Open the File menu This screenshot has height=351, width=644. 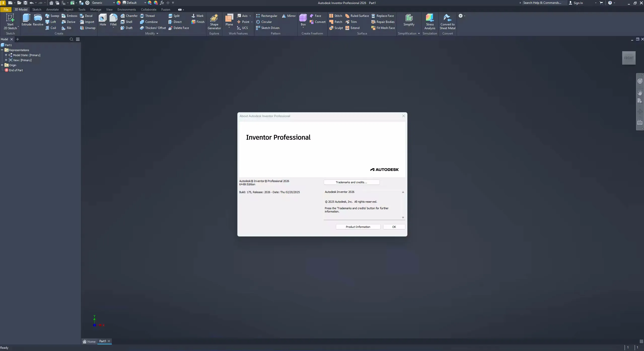pos(6,9)
